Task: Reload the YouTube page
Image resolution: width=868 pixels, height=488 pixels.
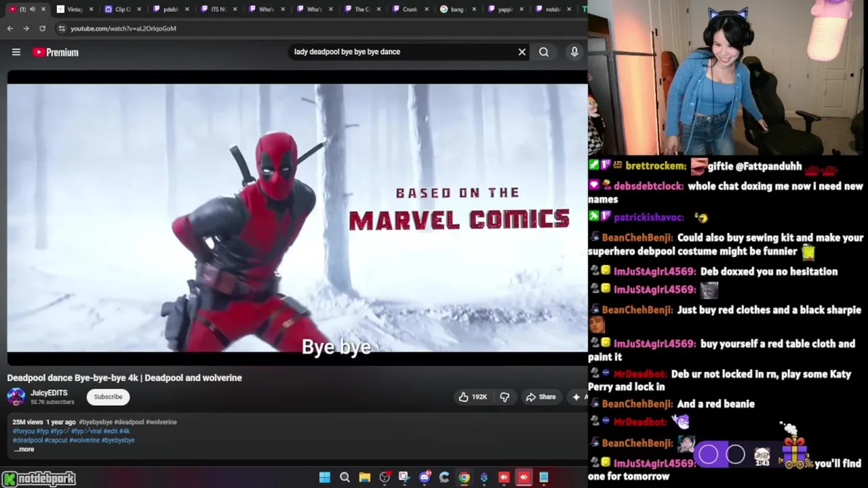Action: pos(42,28)
